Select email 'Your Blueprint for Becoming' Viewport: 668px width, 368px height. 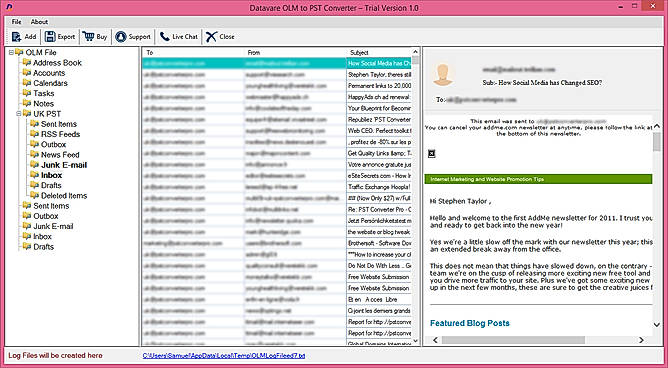[x=277, y=108]
